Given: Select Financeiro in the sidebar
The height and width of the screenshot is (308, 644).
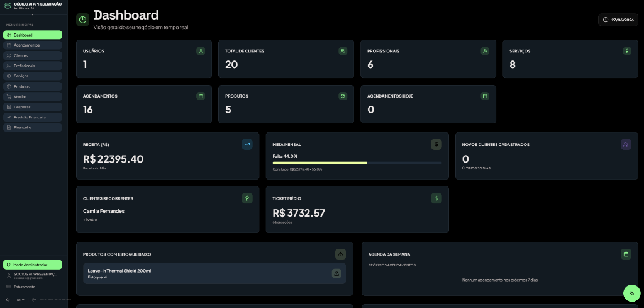Looking at the screenshot, I should click(x=33, y=127).
